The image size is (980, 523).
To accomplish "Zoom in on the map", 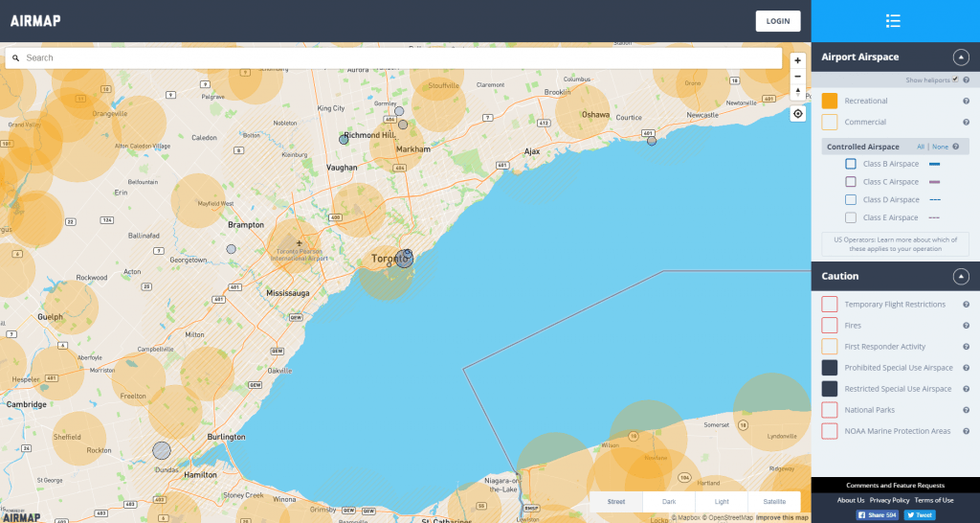I will tap(797, 60).
